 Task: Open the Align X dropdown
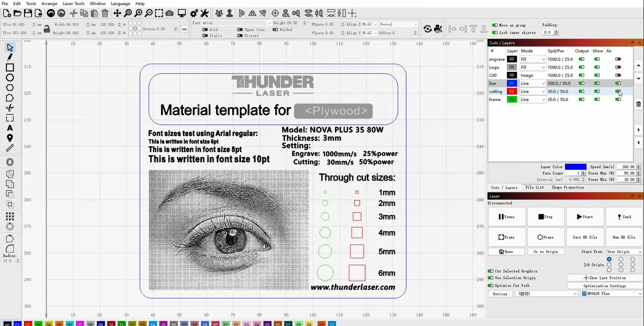369,24
